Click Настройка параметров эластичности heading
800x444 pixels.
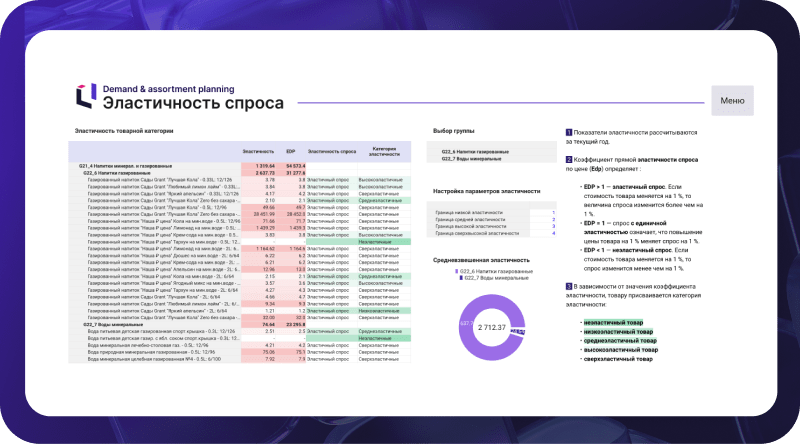486,191
